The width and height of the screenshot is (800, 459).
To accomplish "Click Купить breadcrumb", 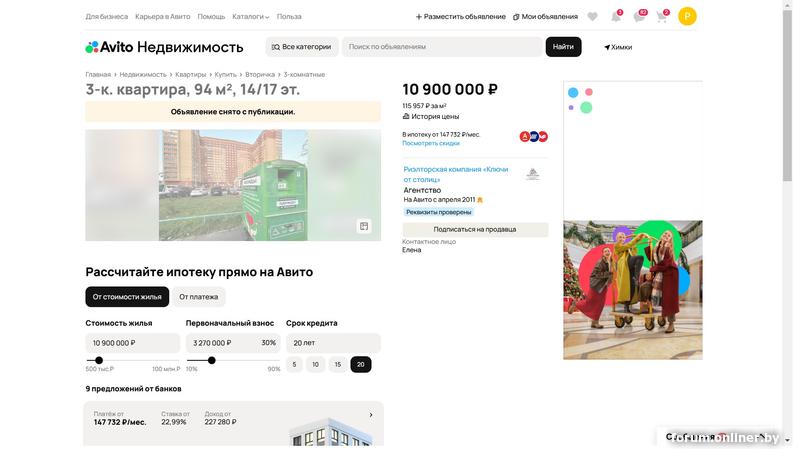I will click(226, 74).
